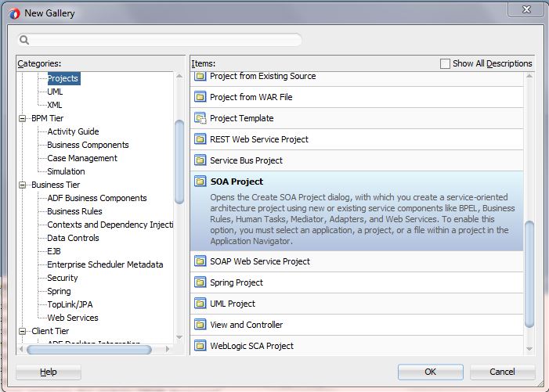Click Categories scroll up arrow
Image resolution: width=549 pixels, height=392 pixels.
pos(179,76)
